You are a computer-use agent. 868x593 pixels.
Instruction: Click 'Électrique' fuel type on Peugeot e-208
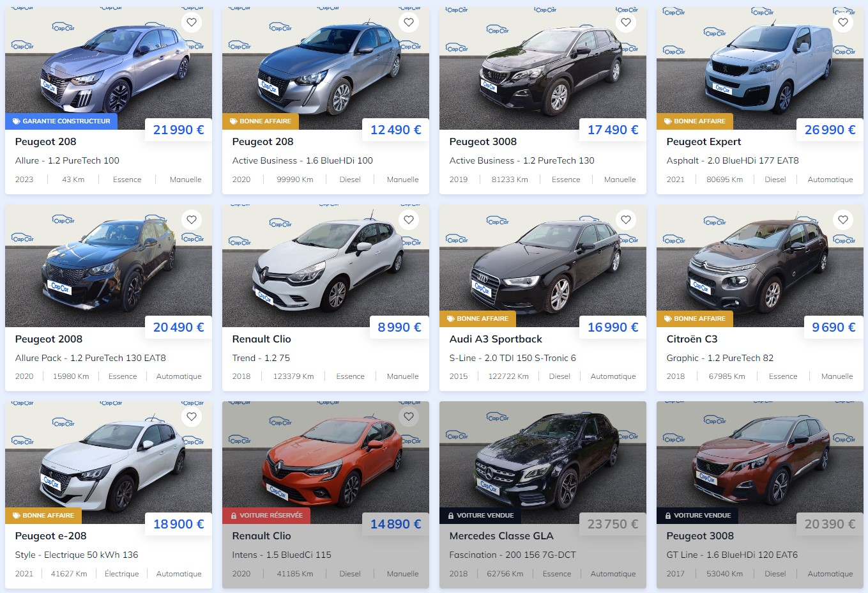tap(122, 574)
